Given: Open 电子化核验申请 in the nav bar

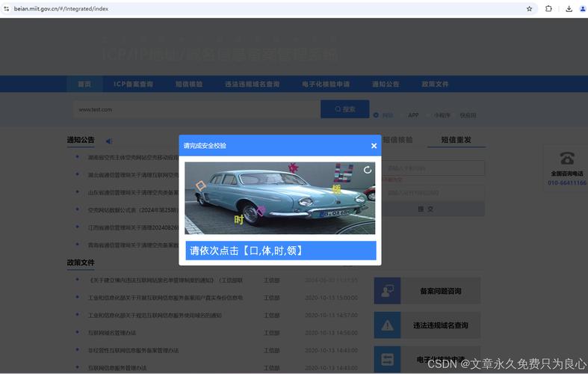Looking at the screenshot, I should pyautogui.click(x=326, y=84).
